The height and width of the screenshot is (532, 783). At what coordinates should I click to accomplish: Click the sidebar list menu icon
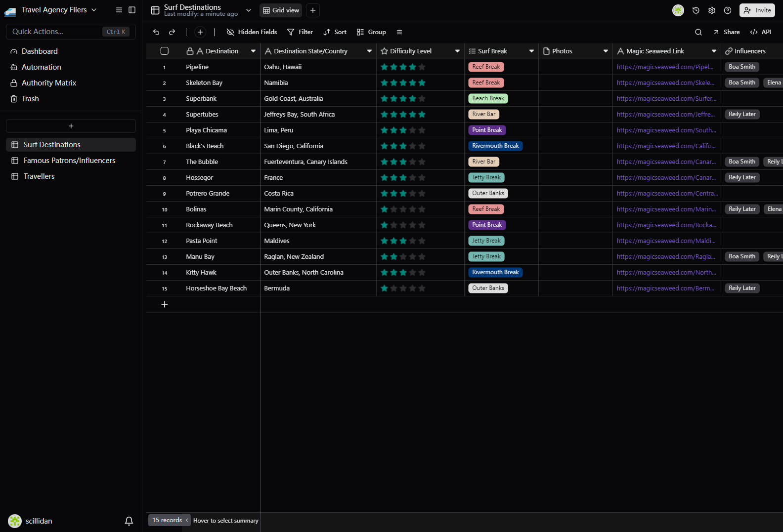[x=119, y=10]
